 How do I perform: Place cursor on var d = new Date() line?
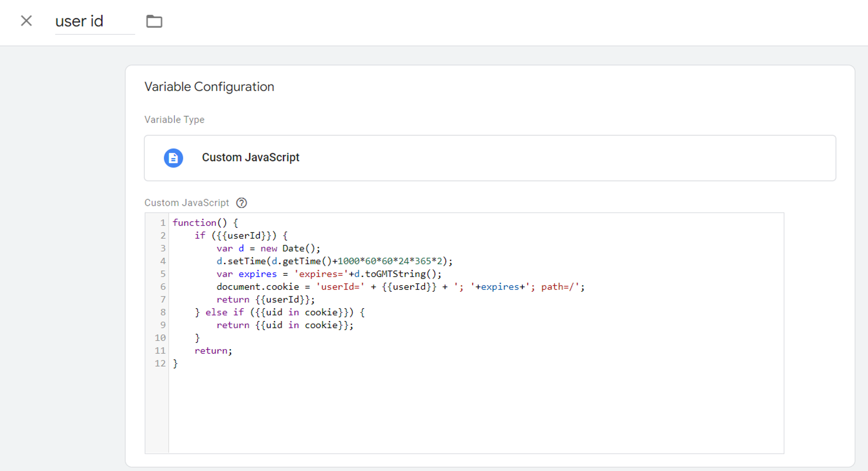(268, 248)
